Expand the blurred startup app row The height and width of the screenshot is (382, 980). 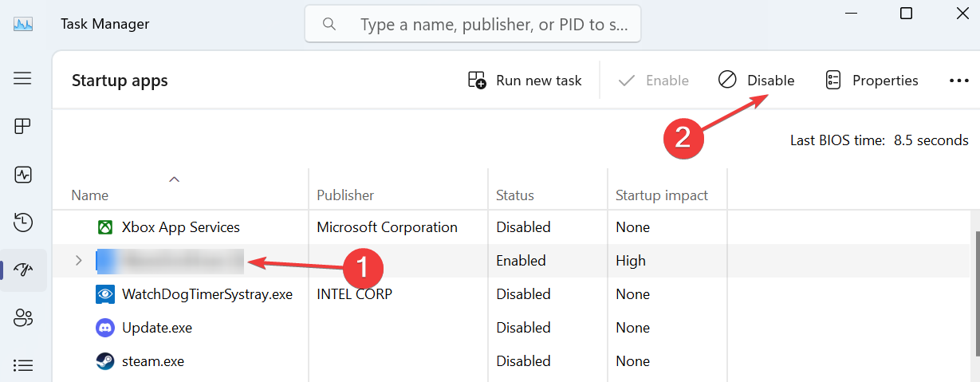pyautogui.click(x=78, y=261)
